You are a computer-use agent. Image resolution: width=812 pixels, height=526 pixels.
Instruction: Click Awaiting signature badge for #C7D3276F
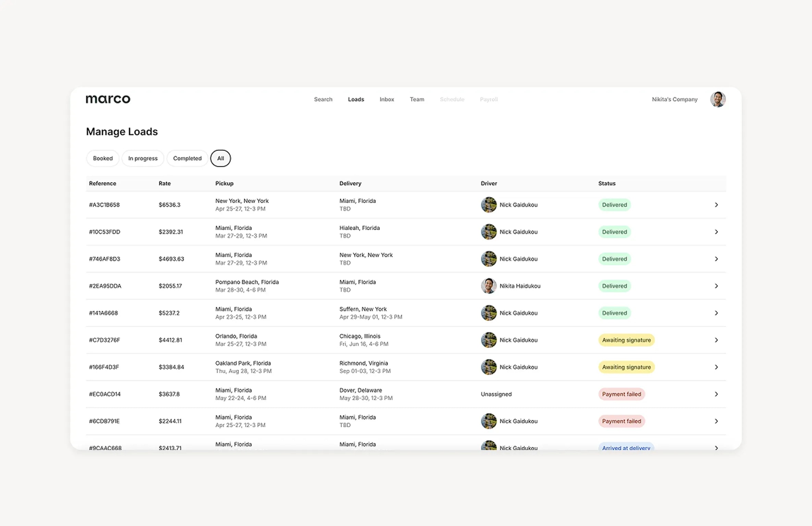pyautogui.click(x=626, y=340)
